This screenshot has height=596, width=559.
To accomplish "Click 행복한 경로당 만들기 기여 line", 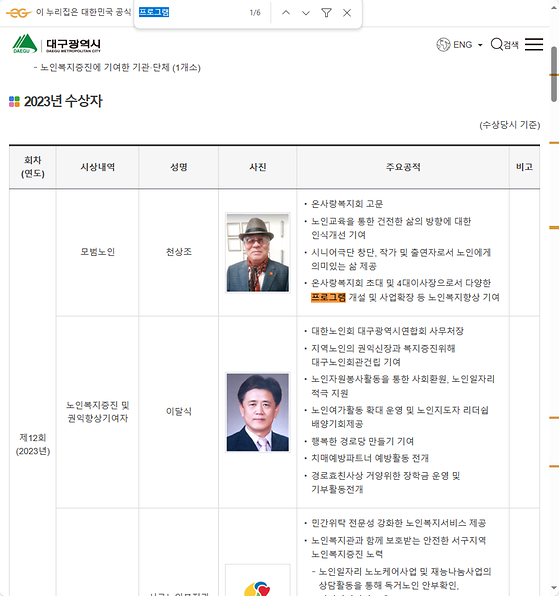I will pos(362,441).
